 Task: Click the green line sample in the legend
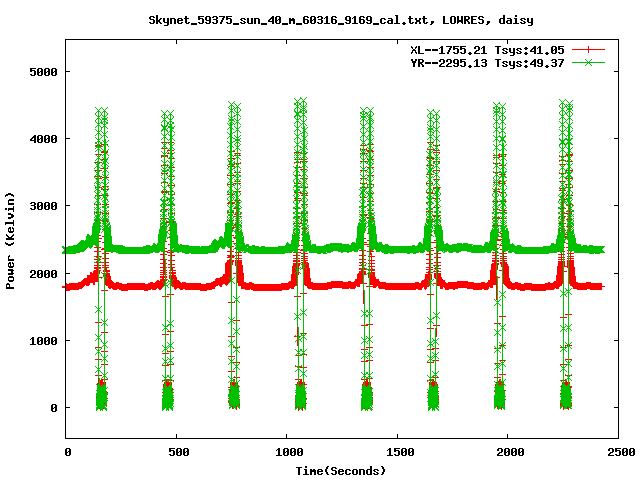pyautogui.click(x=589, y=62)
